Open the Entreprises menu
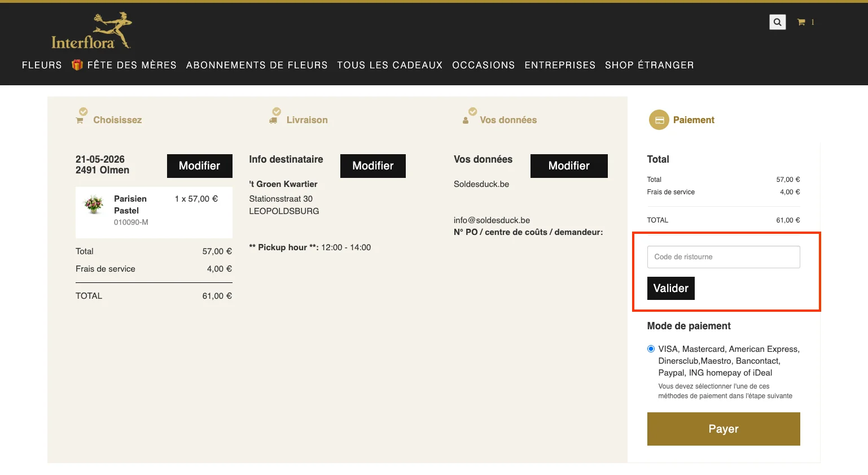 click(x=560, y=65)
